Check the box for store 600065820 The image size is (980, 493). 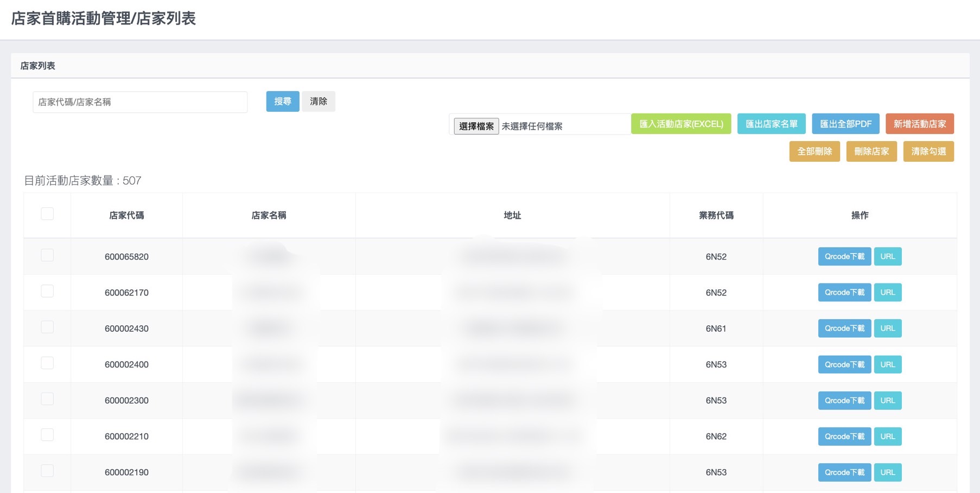47,255
